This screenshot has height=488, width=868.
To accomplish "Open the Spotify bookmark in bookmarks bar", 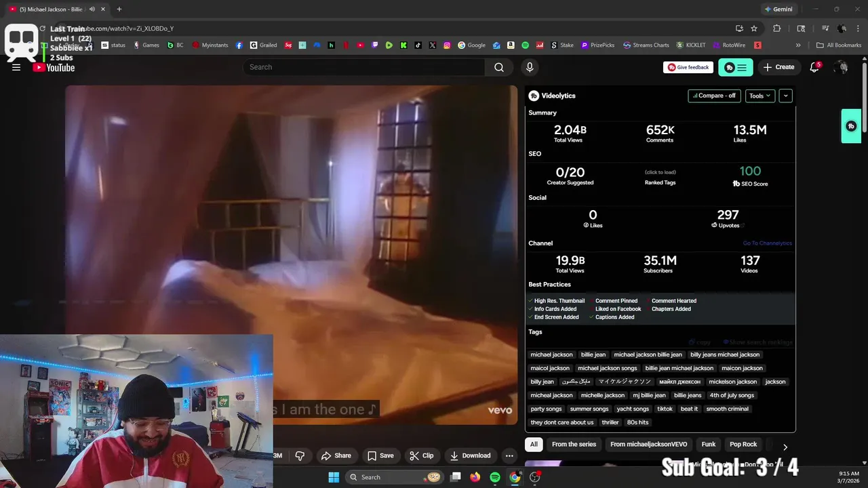I will (525, 45).
